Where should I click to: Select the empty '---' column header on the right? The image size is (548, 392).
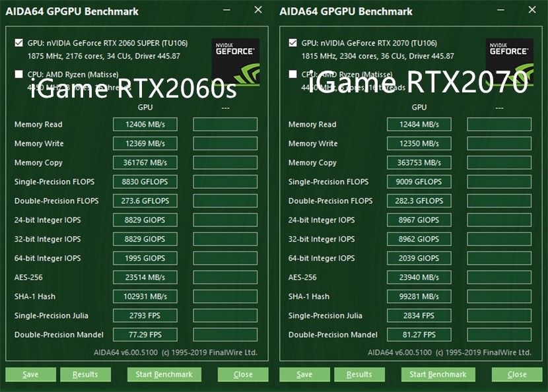click(x=498, y=106)
